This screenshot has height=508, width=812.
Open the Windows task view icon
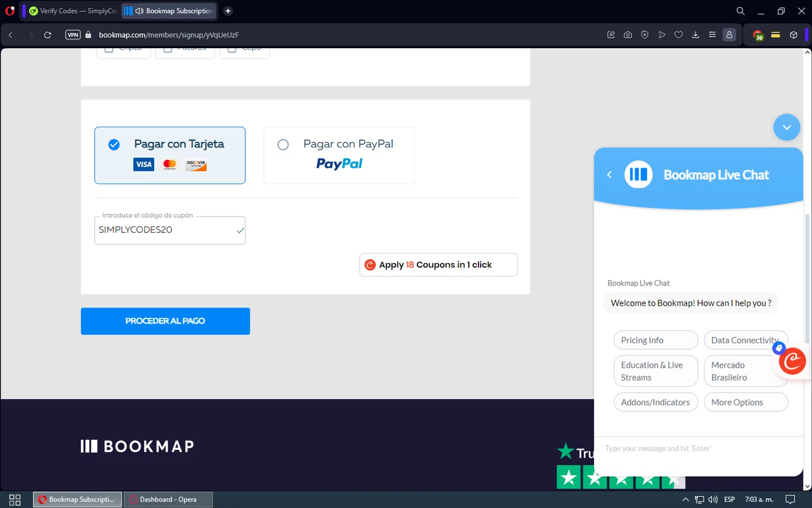(15, 499)
